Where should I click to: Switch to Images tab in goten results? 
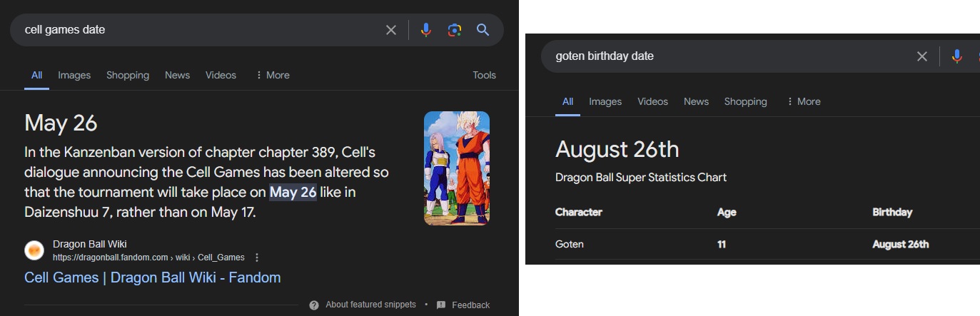(x=605, y=101)
